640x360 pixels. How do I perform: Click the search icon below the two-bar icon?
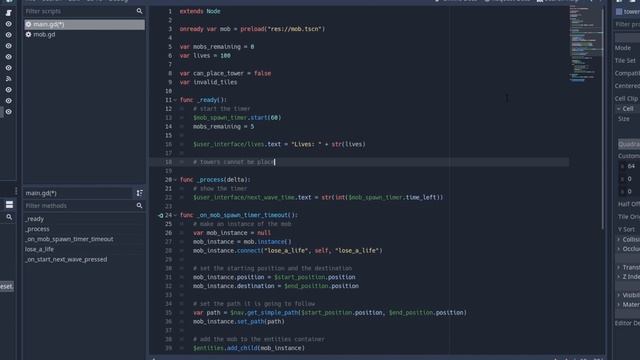[9, 217]
